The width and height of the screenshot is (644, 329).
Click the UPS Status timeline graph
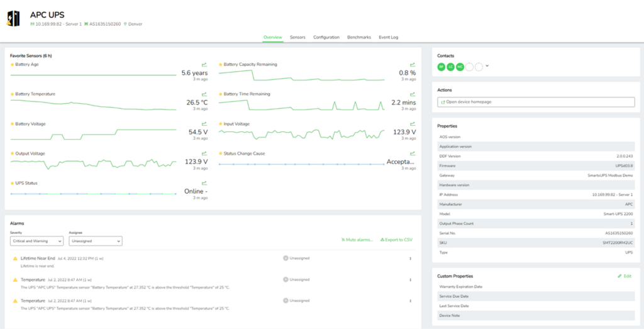pos(93,194)
